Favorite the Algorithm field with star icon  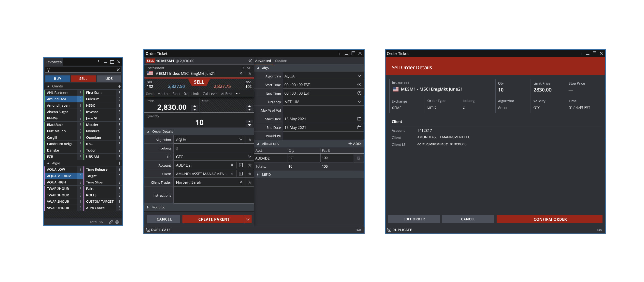(250, 139)
